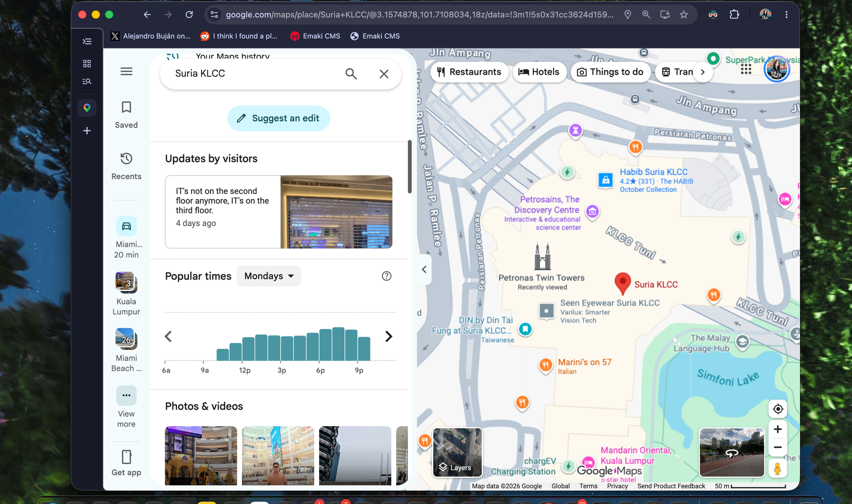Click the Popular times help question mark
852x504 pixels.
386,276
